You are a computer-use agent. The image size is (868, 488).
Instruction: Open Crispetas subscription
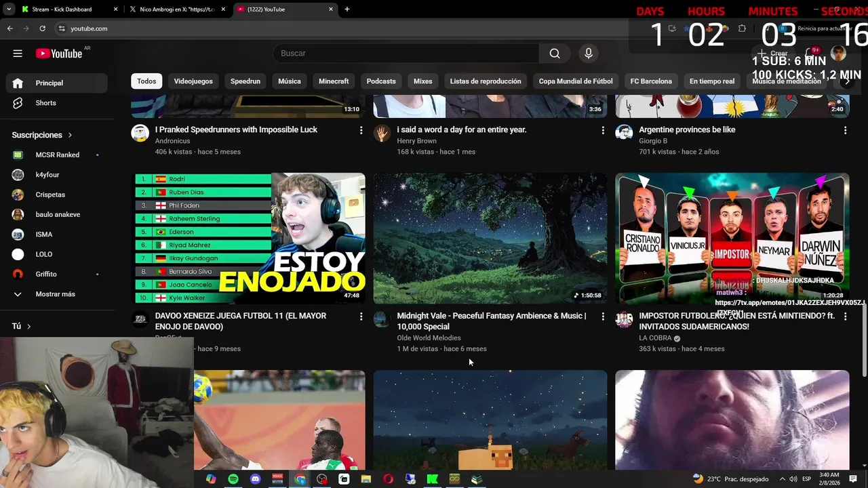coord(57,195)
